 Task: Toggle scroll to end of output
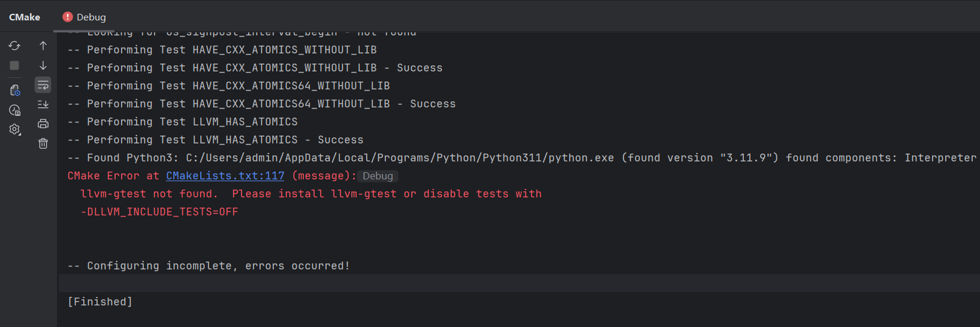tap(43, 104)
